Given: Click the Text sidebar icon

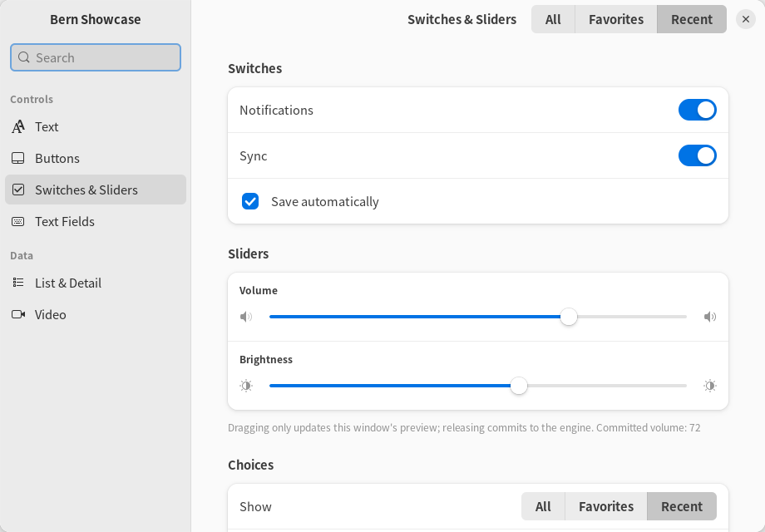Looking at the screenshot, I should click(18, 127).
